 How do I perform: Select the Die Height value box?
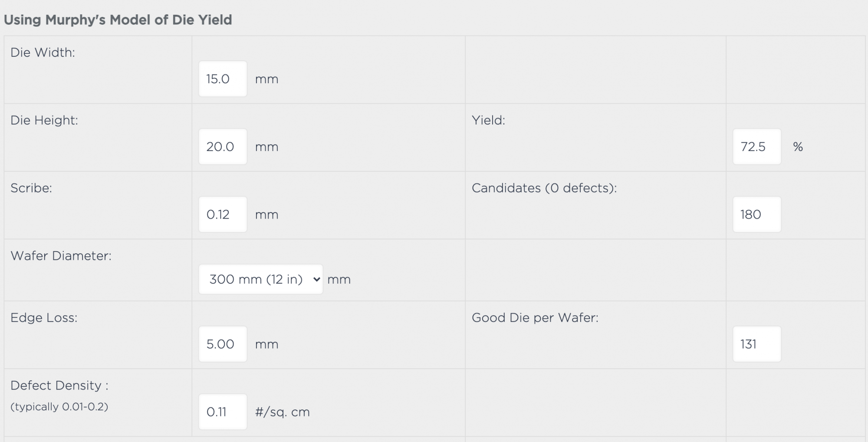tap(223, 147)
